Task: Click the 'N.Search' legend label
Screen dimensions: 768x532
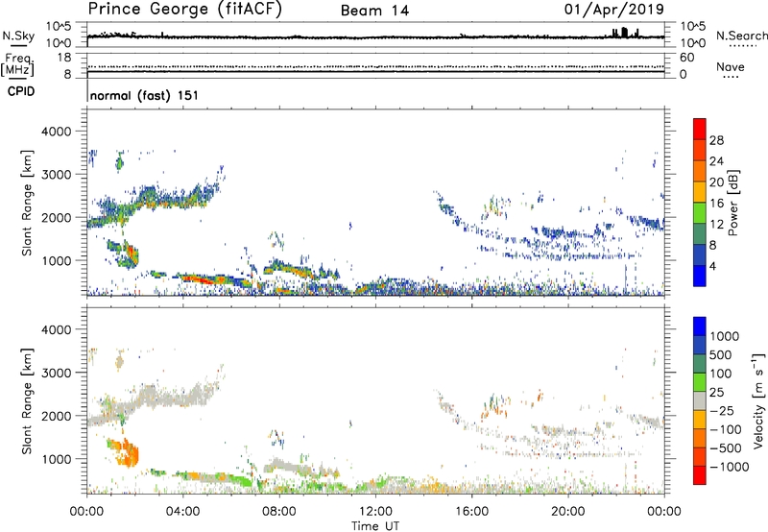Action: point(742,36)
